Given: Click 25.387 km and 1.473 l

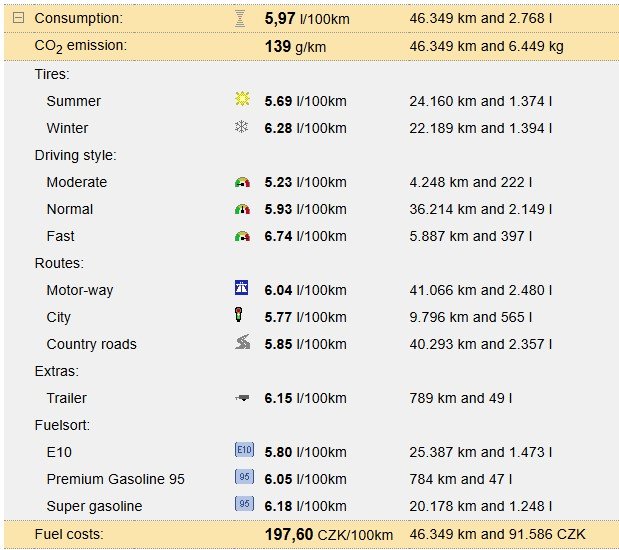Looking at the screenshot, I should point(480,452).
